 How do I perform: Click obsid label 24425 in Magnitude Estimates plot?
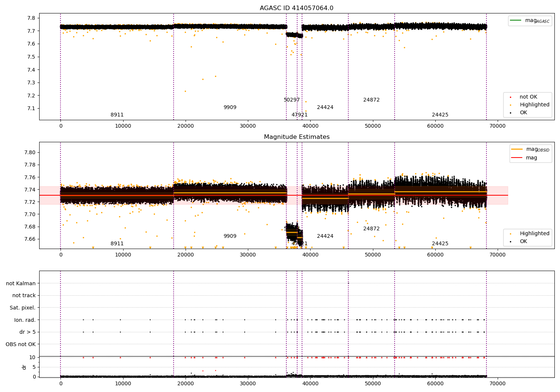440,244
